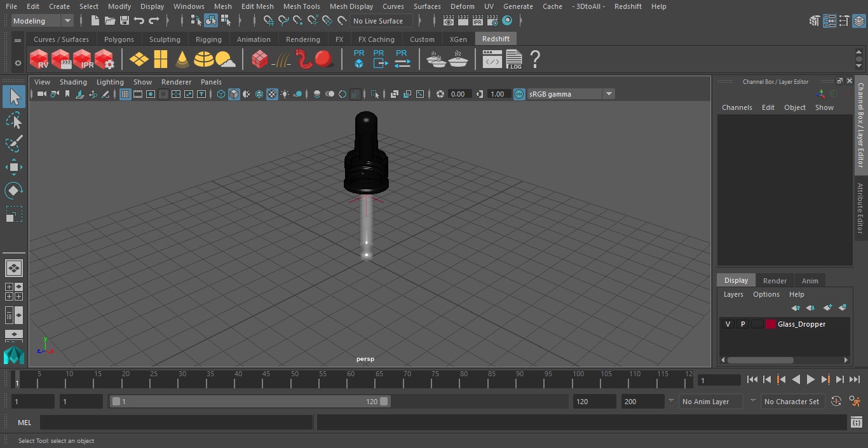Viewport: 868px width, 448px height.
Task: Create Redshift sun and sky light
Action: 226,60
